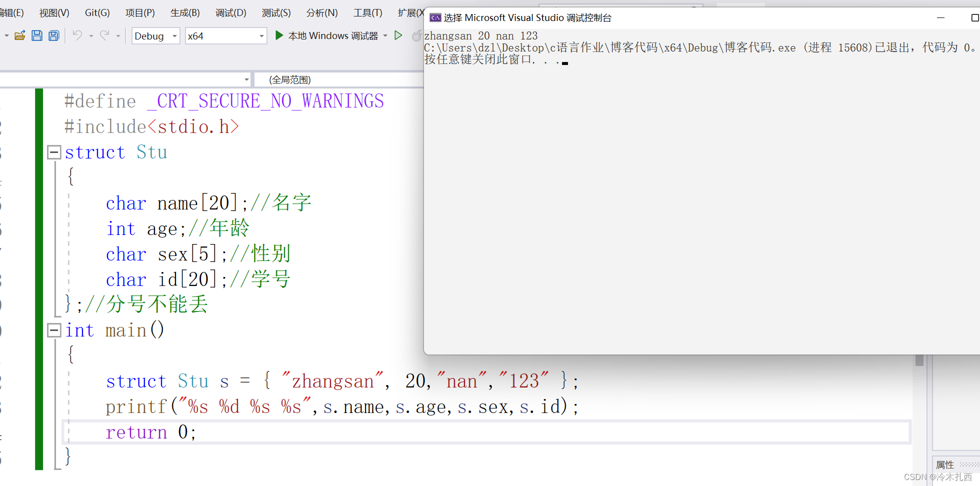
Task: Maximize the debug console window
Action: click(x=974, y=17)
